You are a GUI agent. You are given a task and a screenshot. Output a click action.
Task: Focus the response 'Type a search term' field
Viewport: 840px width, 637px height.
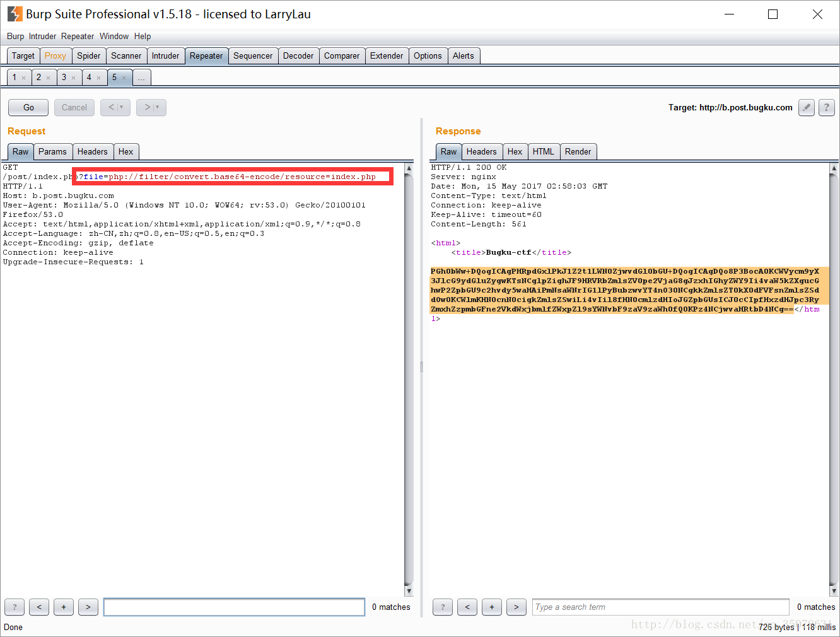click(661, 607)
